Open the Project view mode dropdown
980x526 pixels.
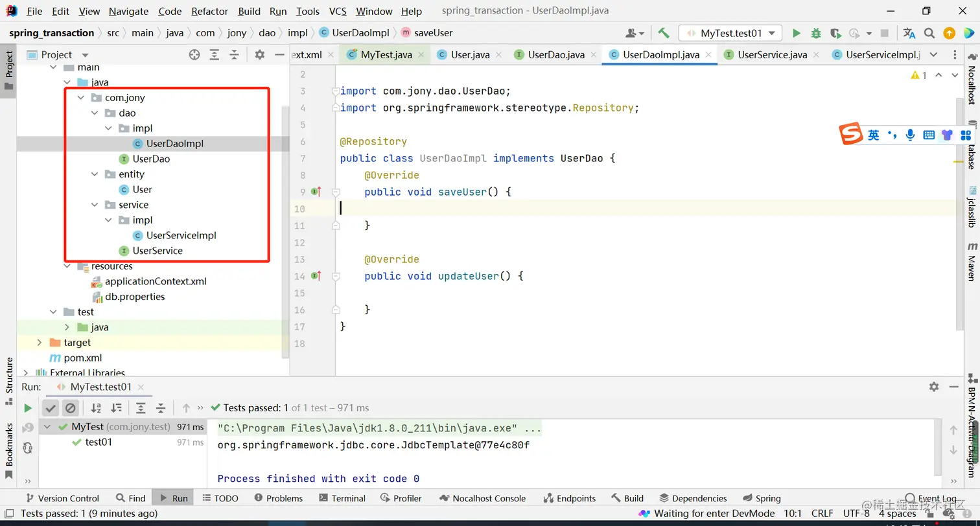pos(85,55)
